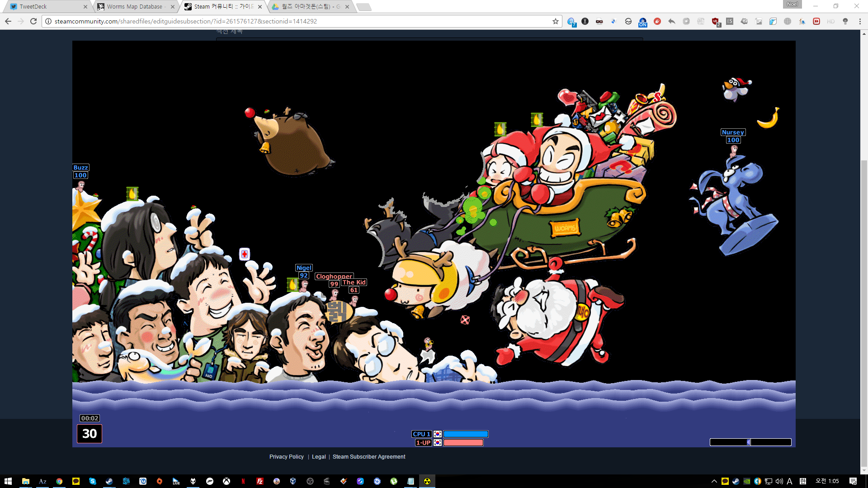Open FileZilla from the taskbar

click(259, 481)
